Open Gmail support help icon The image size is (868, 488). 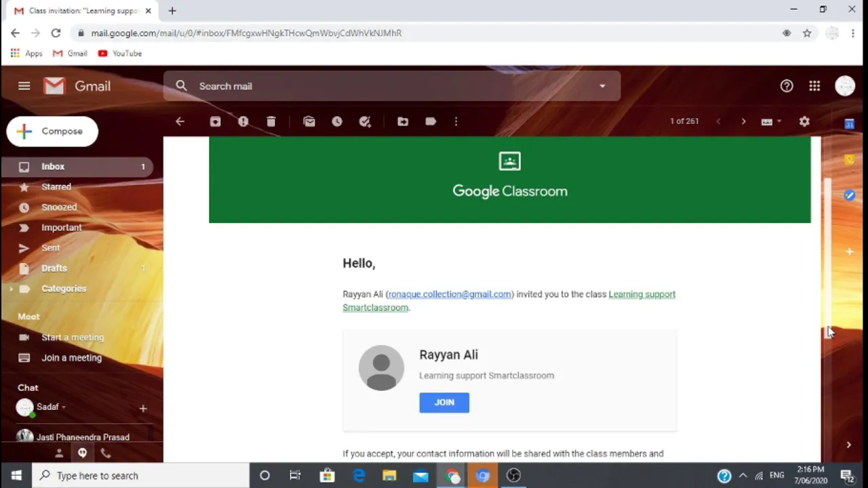tap(787, 86)
